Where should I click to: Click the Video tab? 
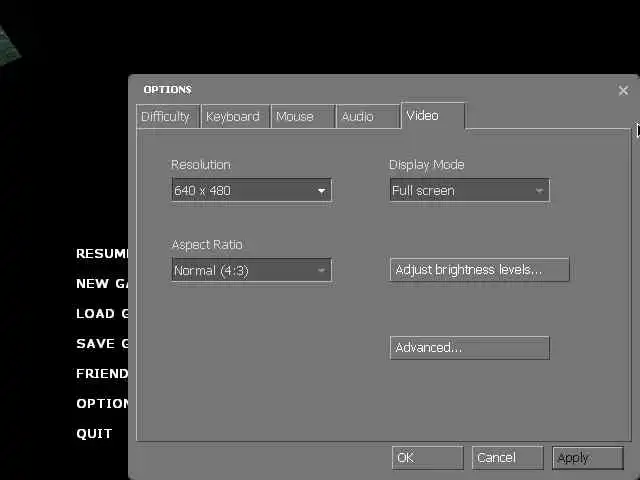tap(433, 116)
